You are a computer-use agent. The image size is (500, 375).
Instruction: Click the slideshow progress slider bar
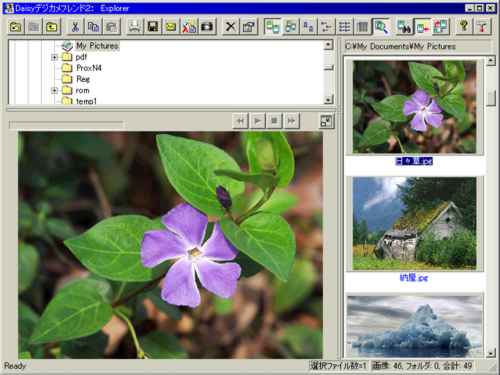pos(67,125)
